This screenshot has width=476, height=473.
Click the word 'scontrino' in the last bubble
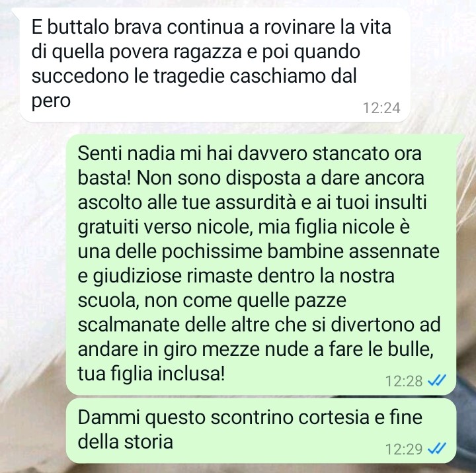pyautogui.click(x=252, y=417)
